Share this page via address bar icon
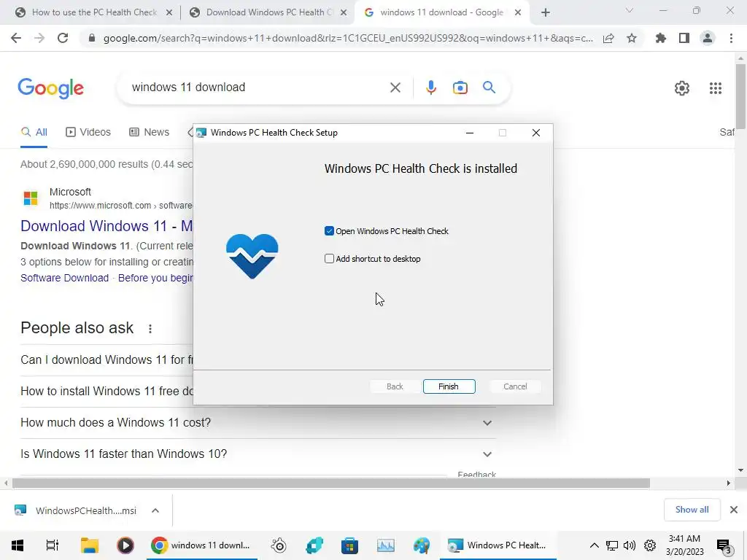Viewport: 747px width, 560px height. 608,38
